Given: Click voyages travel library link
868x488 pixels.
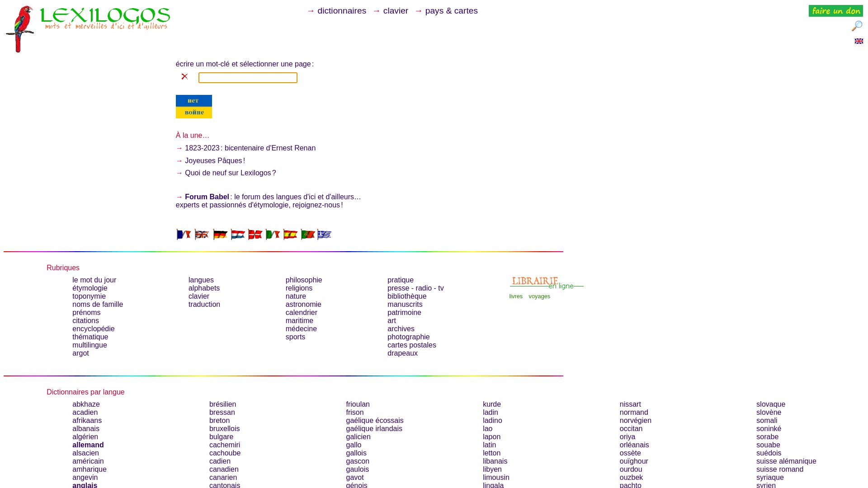Looking at the screenshot, I should 539,296.
